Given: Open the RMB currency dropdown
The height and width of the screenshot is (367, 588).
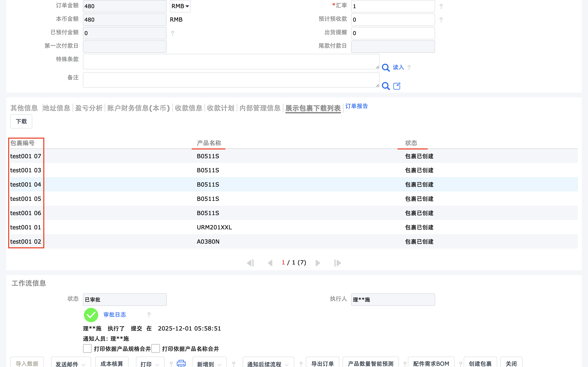Looking at the screenshot, I should click(x=180, y=6).
